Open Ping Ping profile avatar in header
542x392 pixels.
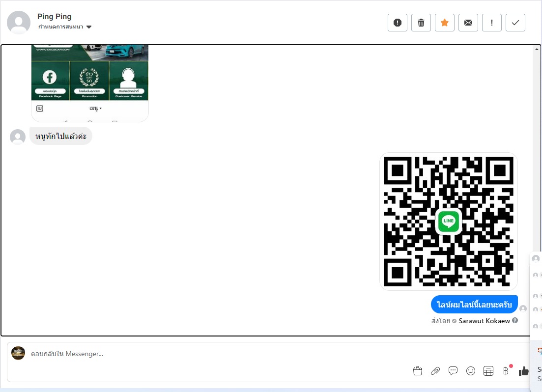tap(19, 23)
